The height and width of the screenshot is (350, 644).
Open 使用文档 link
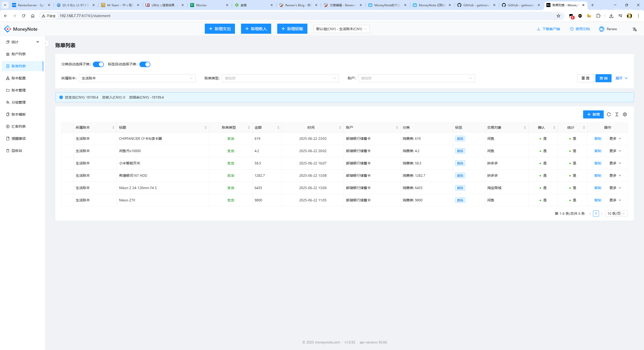coord(580,29)
